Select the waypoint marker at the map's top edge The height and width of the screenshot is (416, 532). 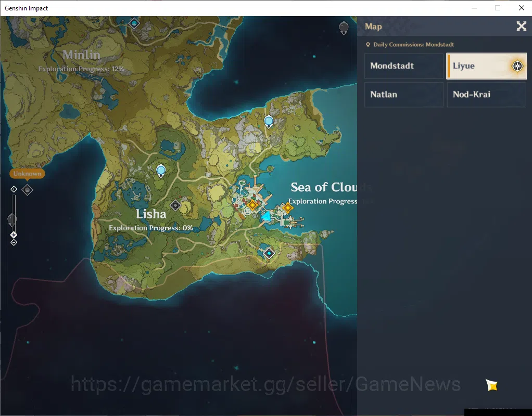(x=134, y=23)
